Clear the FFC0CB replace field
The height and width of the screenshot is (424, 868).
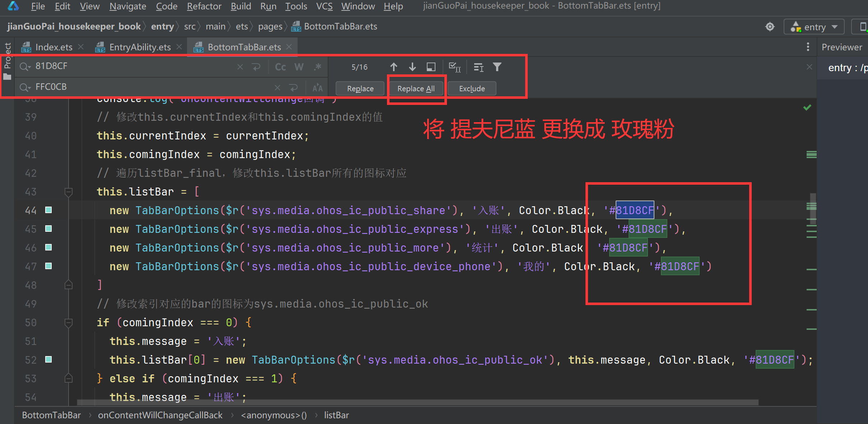coord(277,88)
